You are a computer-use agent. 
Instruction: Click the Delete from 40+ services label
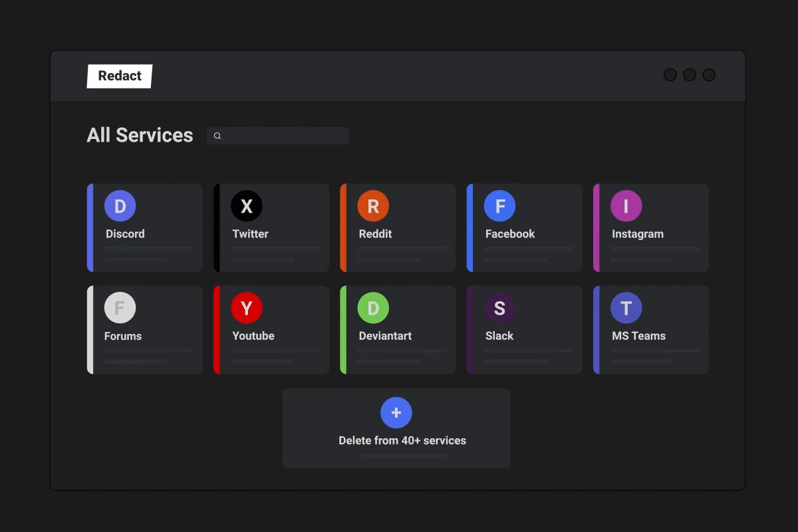click(402, 440)
